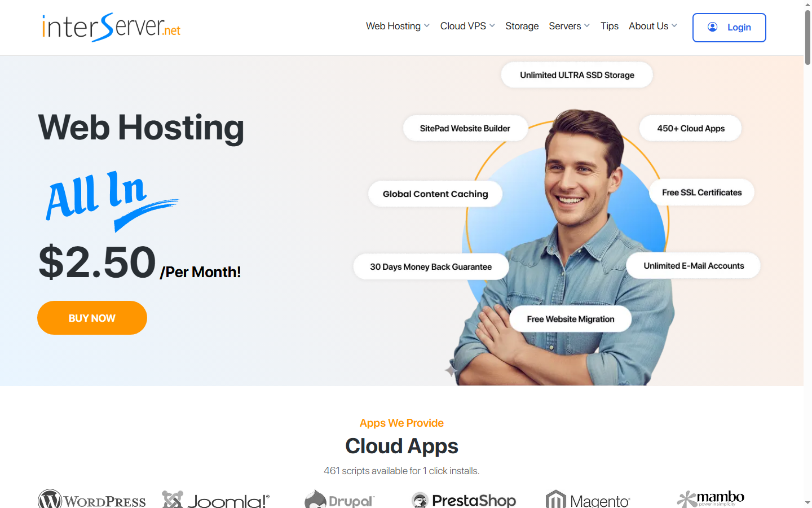Viewport: 812px width, 508px height.
Task: Choose the Drupal logo
Action: [x=339, y=499]
